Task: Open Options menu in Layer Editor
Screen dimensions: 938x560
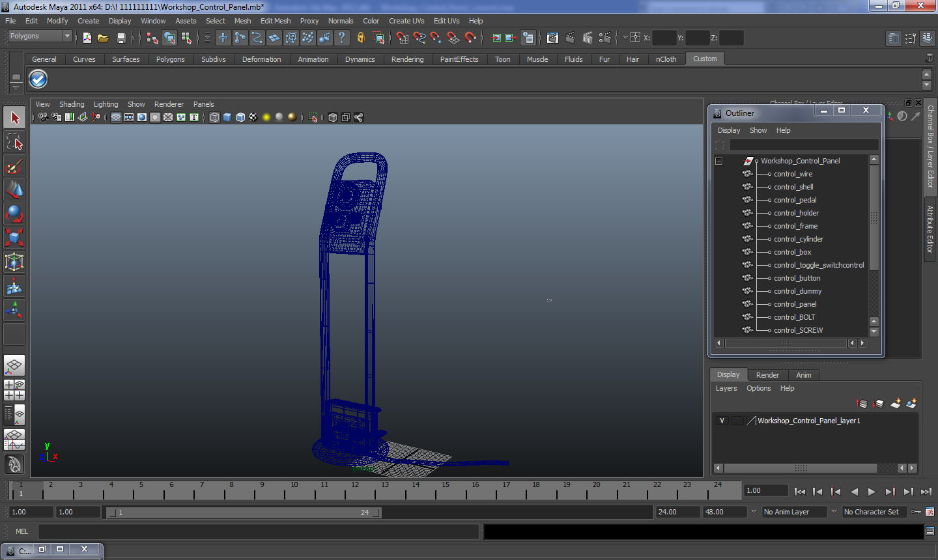Action: coord(758,388)
